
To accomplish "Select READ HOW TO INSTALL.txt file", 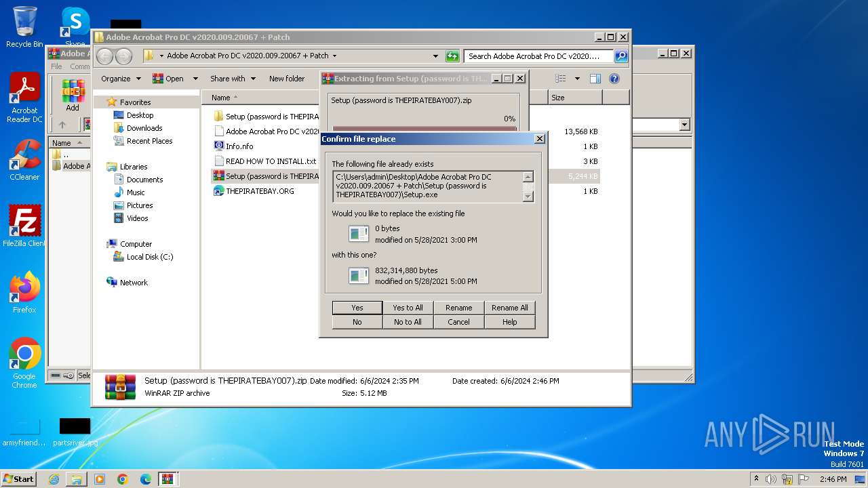I will click(x=265, y=161).
